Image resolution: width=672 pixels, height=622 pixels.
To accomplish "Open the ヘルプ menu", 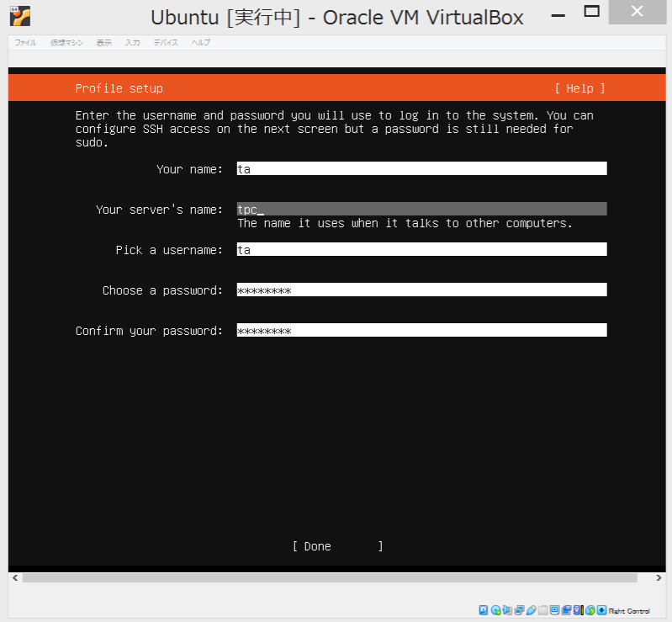I will [x=200, y=42].
